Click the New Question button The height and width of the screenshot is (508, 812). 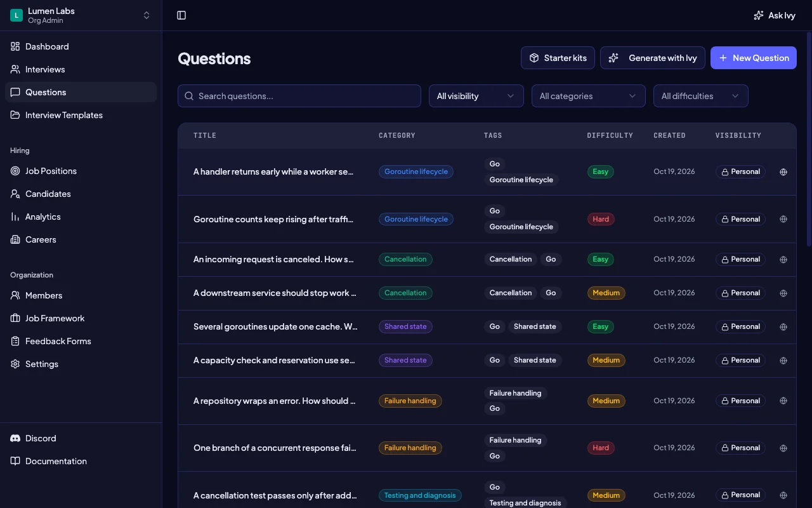coord(754,58)
